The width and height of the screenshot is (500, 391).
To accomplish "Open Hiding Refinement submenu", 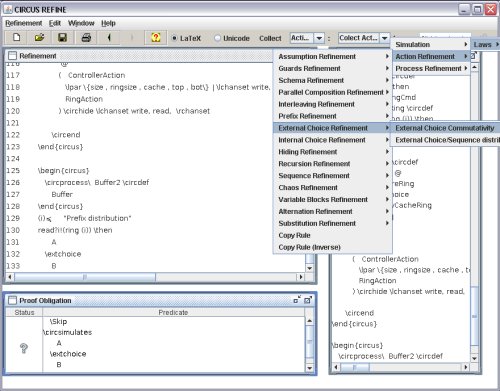I will (x=333, y=152).
